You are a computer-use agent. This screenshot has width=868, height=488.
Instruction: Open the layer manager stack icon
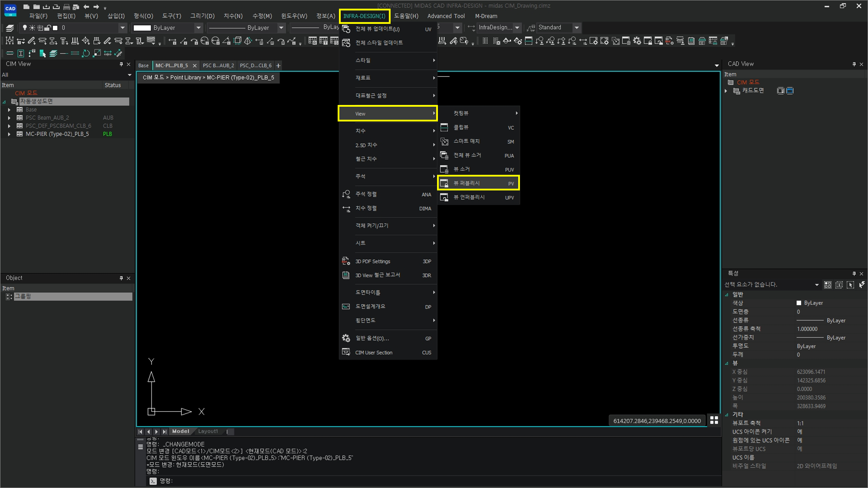pos(10,28)
